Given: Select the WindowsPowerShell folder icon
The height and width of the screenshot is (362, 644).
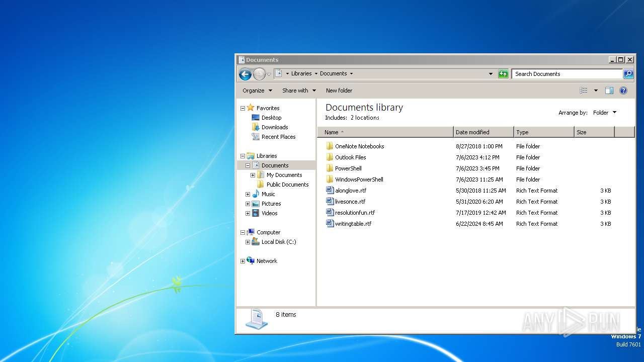Looking at the screenshot, I should 330,179.
